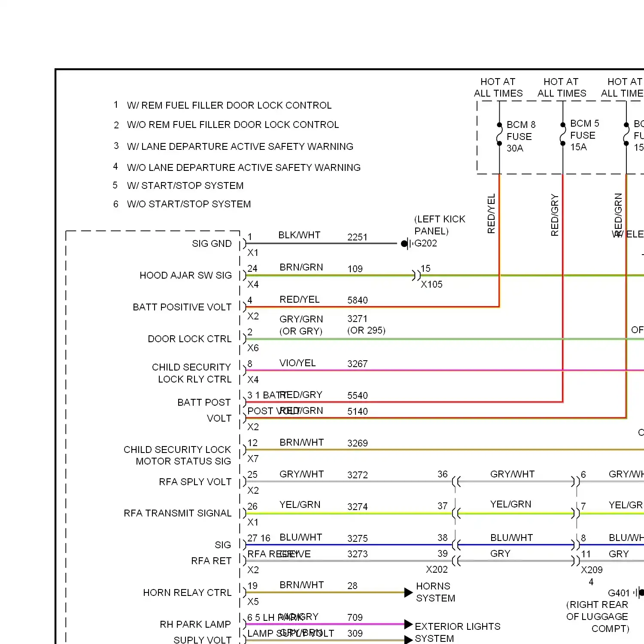Image resolution: width=644 pixels, height=644 pixels.
Task: Click the HOT AT ALL TIMES label above BCM 8
Action: (498, 87)
